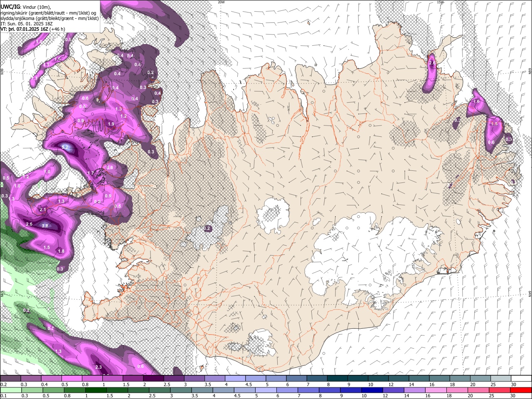Click the 'VT: þri. 07.01.2025 16Z' valid time
Image resolution: width=532 pixels, height=399 pixels.
click(24, 29)
